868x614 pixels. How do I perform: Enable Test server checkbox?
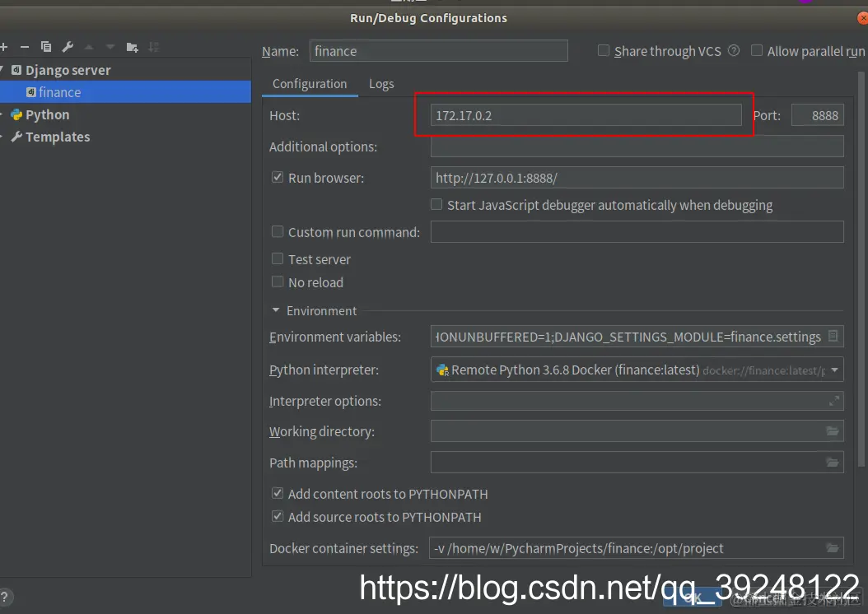point(278,259)
